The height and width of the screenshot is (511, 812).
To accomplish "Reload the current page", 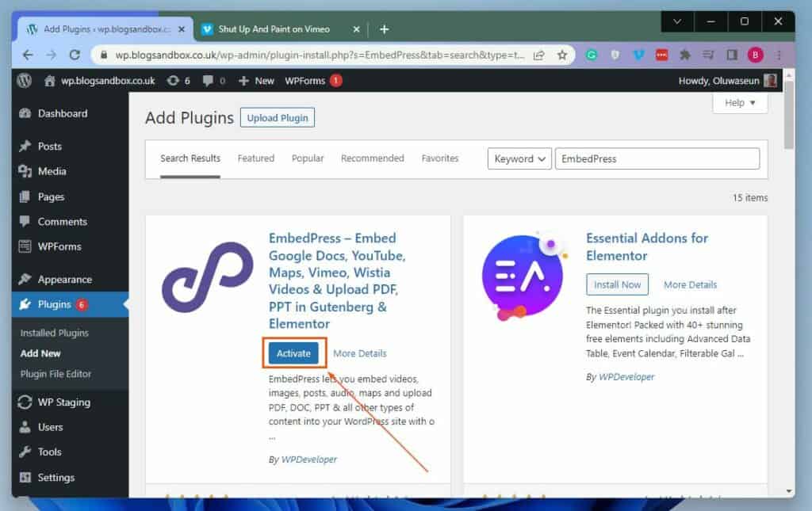I will click(75, 55).
